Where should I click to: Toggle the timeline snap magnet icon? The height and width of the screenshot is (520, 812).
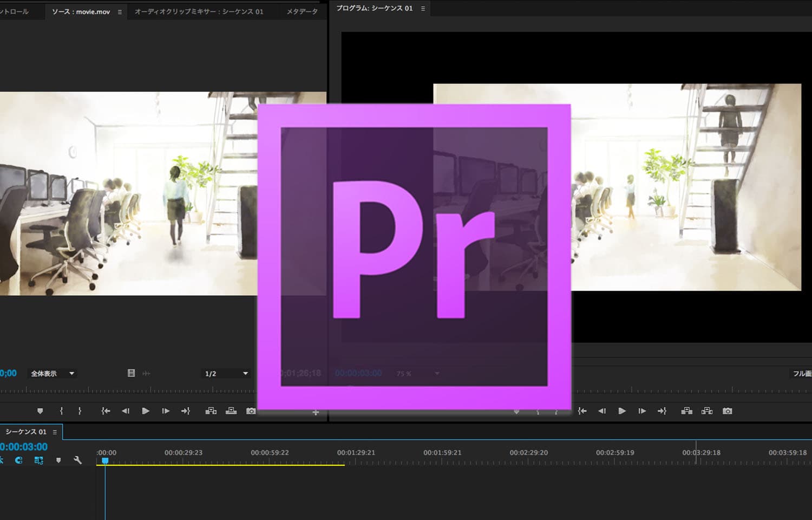[x=19, y=460]
